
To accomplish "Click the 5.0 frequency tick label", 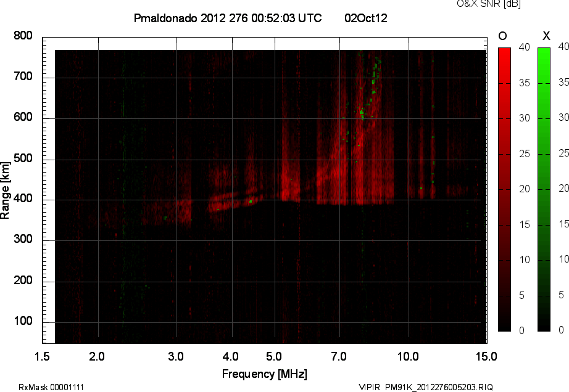I will (x=274, y=356).
